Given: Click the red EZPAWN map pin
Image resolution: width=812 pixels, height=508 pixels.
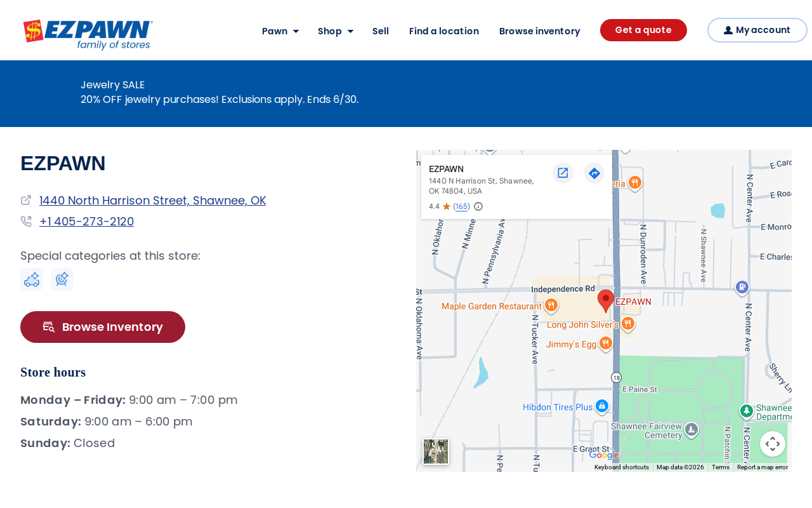Looking at the screenshot, I should click(606, 300).
